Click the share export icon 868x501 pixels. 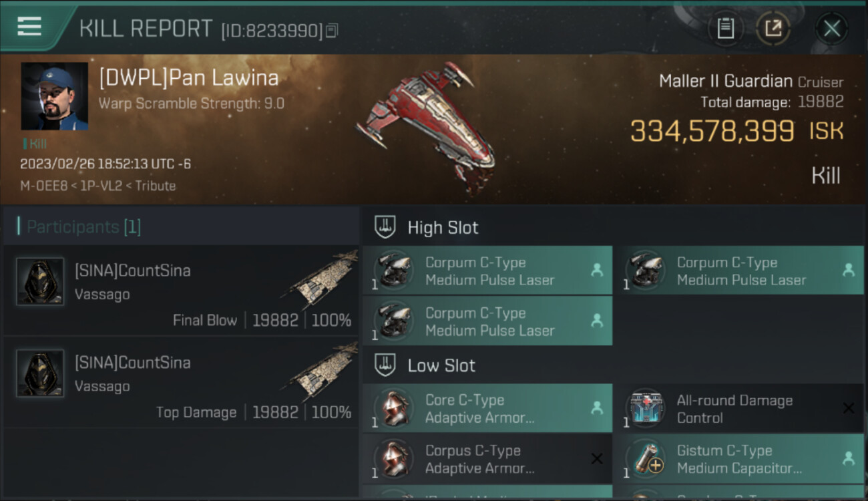[773, 28]
